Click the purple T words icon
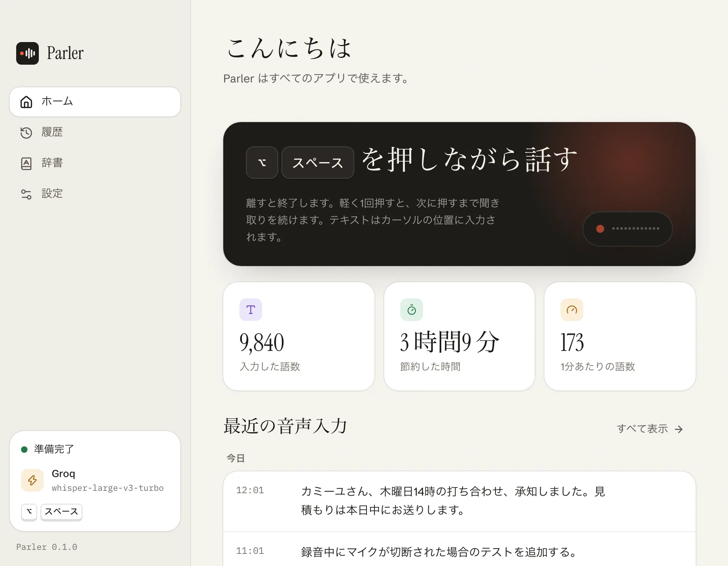The image size is (728, 566). tap(251, 310)
